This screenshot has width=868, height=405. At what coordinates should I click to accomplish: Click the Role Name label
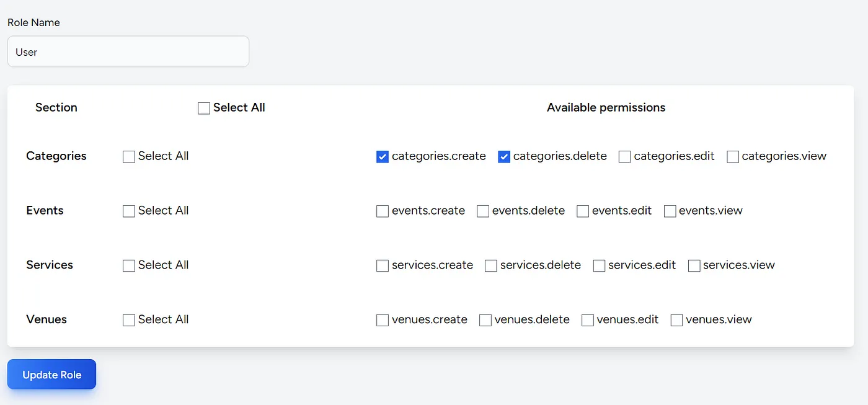click(33, 22)
